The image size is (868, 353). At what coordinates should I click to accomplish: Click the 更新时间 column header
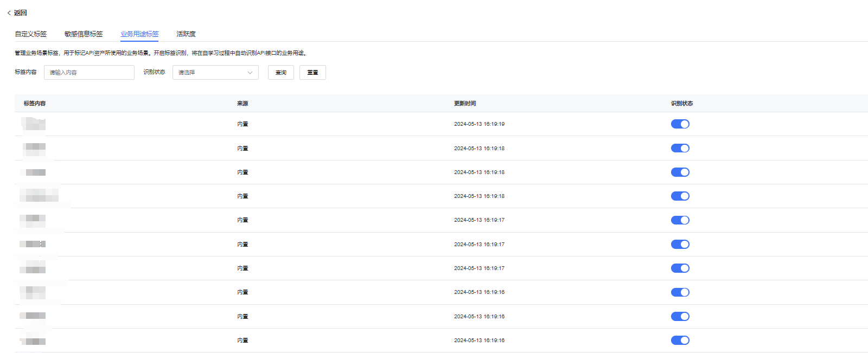(465, 103)
